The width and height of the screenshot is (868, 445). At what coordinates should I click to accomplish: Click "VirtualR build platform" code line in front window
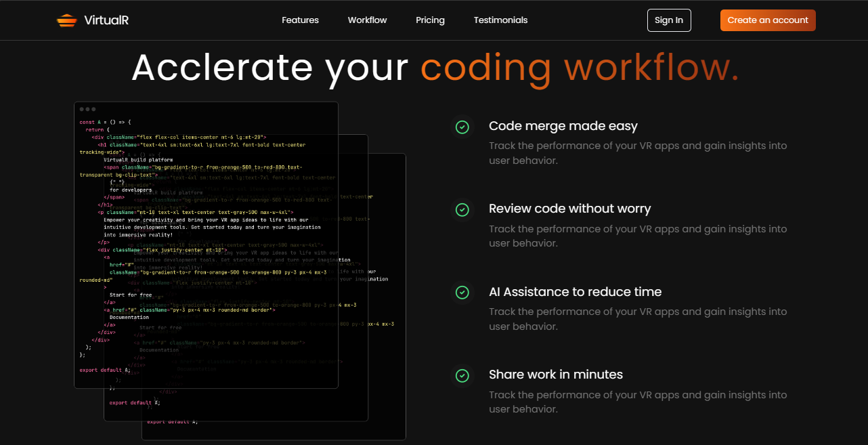coord(138,160)
